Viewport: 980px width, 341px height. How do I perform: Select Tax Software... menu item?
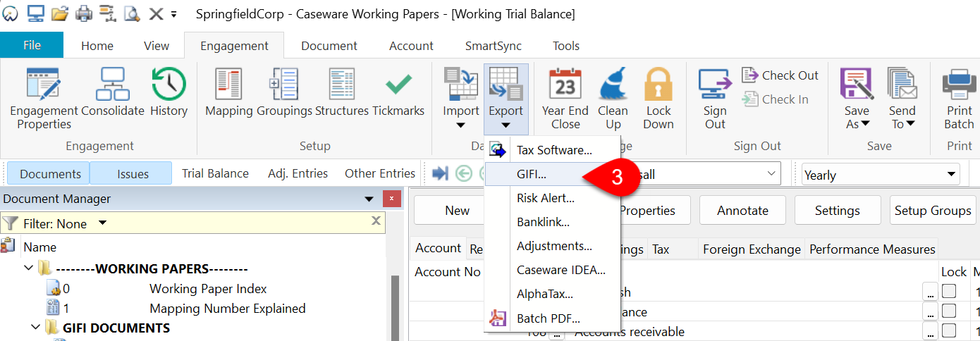point(553,149)
